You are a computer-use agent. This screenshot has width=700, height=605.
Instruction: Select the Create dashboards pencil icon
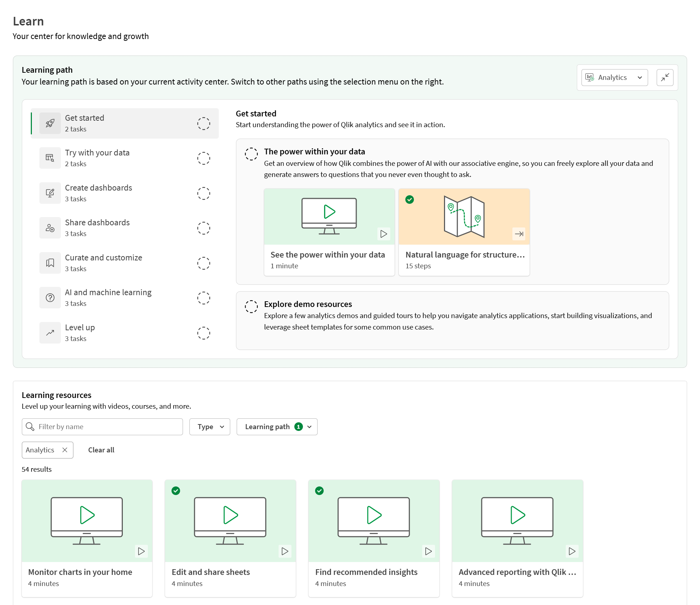pos(50,193)
